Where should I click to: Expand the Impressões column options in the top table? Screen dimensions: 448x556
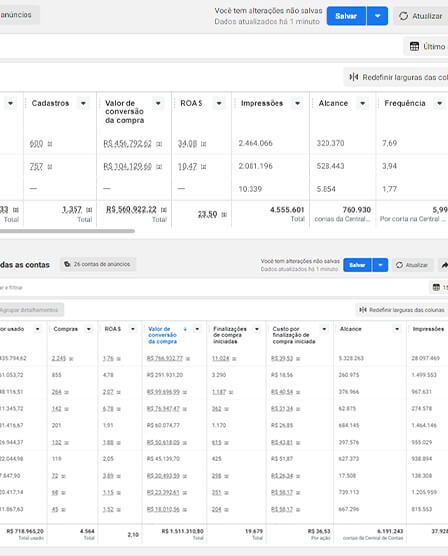pyautogui.click(x=298, y=103)
